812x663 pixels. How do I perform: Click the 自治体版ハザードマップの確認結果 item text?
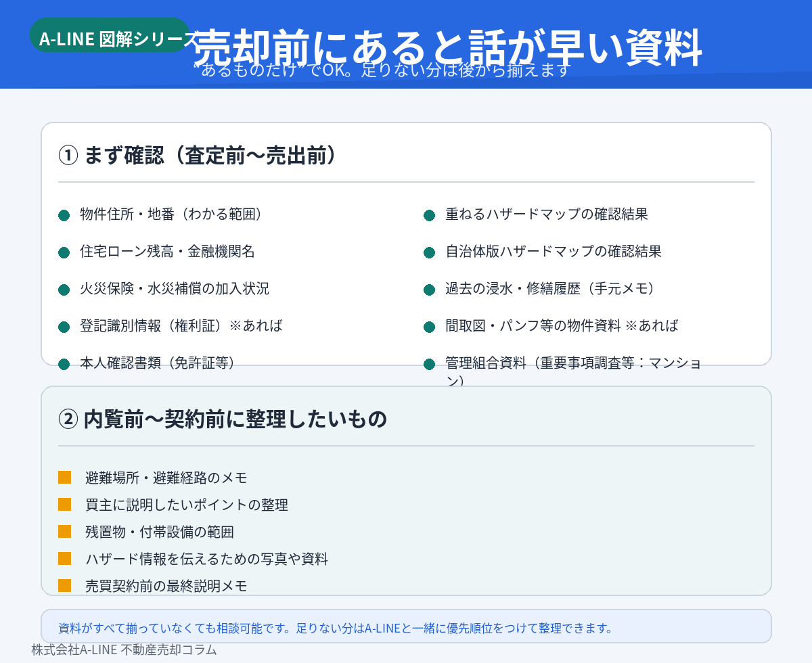coord(553,252)
